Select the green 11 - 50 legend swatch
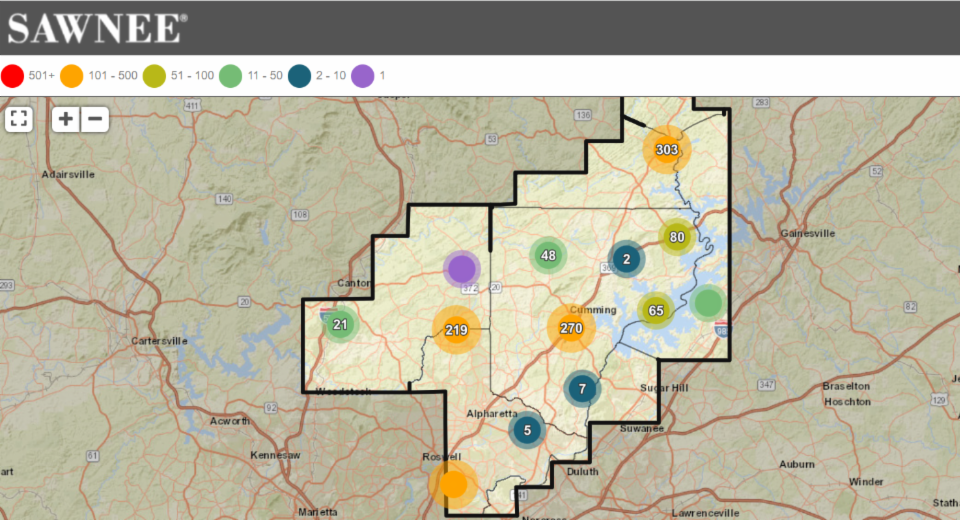Screen dimensions: 960x520 point(231,76)
